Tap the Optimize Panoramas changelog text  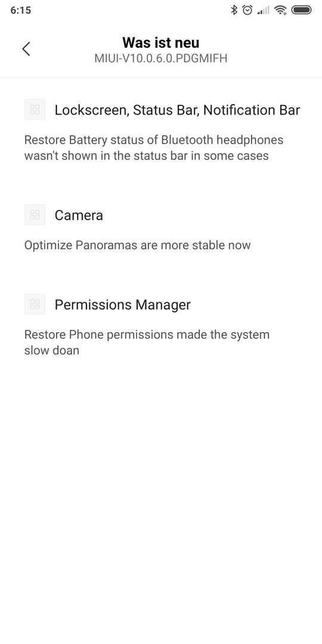(138, 245)
